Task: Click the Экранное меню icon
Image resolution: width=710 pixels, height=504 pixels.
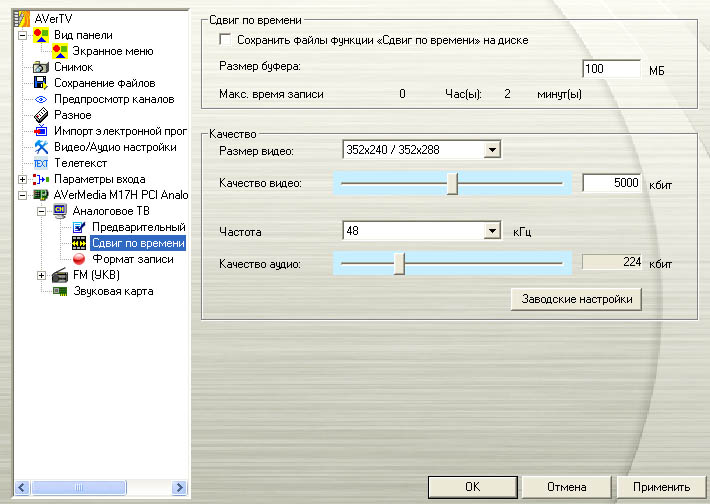Action: 59,51
